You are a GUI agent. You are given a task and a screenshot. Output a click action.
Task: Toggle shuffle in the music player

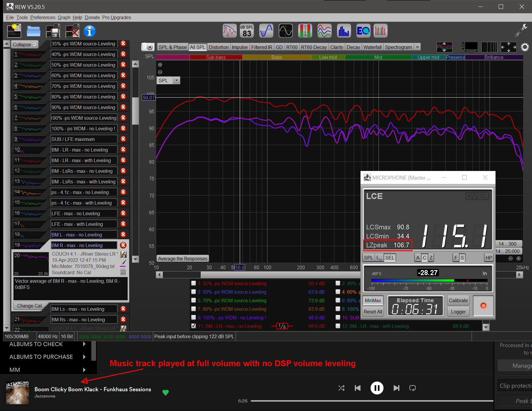coord(341,388)
